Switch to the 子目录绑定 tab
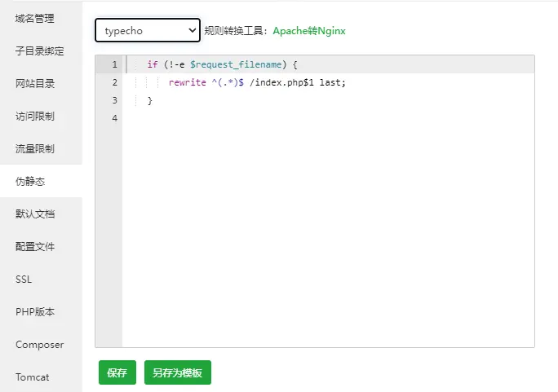This screenshot has height=392, width=558. 41,51
